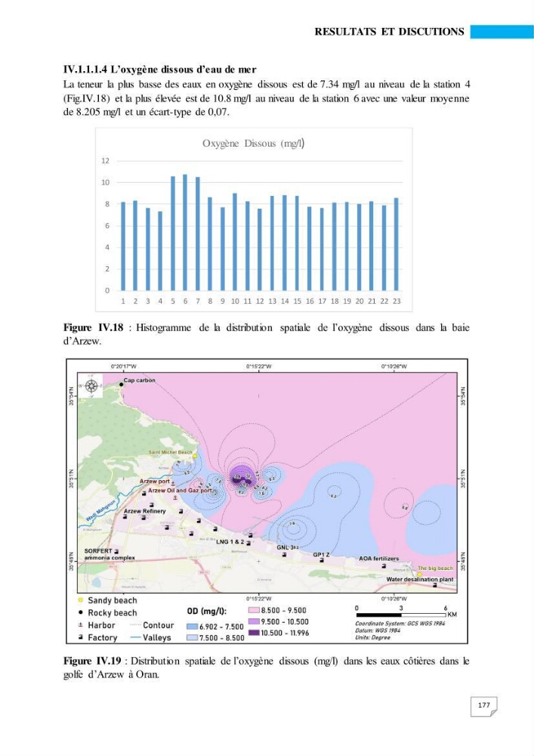Click the 'Arzew port' map label
The height and width of the screenshot is (756, 534).
tap(155, 481)
